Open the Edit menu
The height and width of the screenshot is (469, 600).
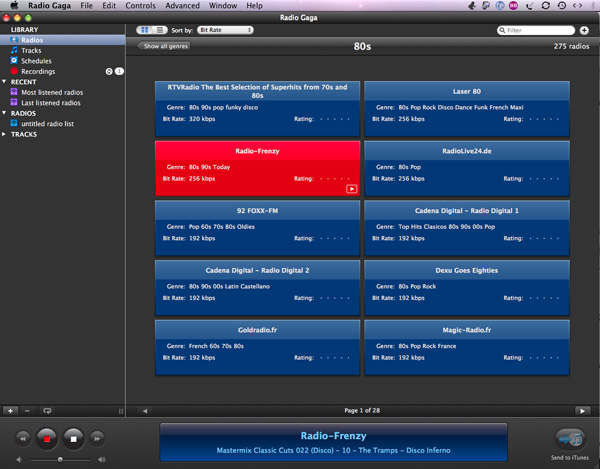[x=109, y=6]
